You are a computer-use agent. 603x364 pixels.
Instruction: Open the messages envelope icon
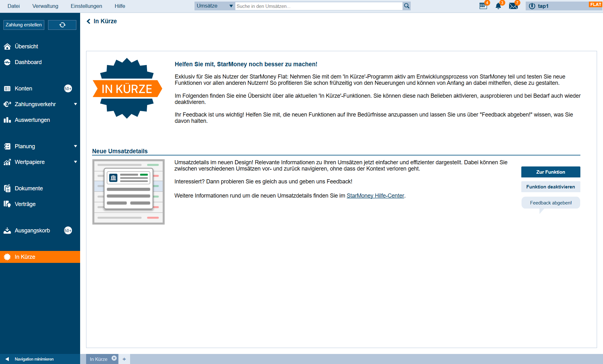(x=513, y=6)
